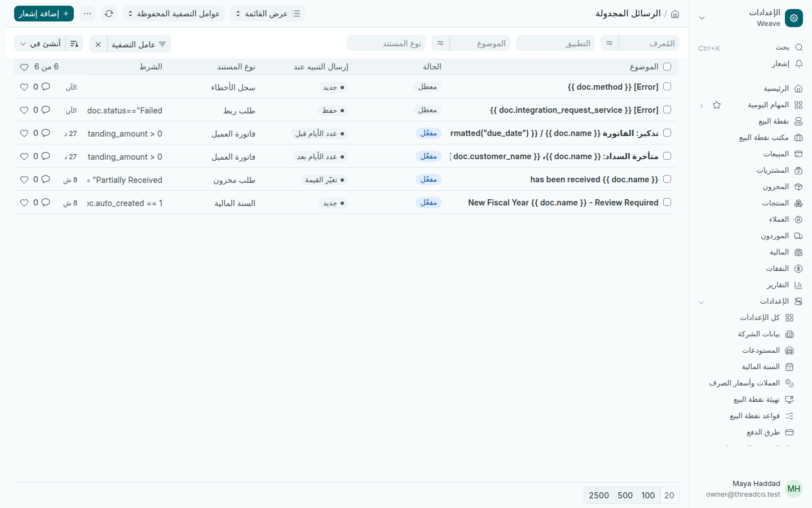Select all rows with header checkbox

(x=667, y=67)
